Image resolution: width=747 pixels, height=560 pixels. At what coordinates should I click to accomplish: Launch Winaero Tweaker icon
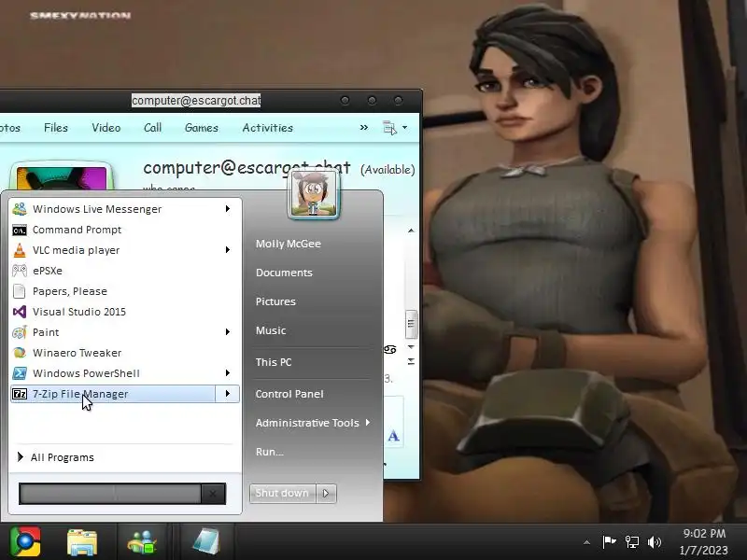click(x=20, y=353)
